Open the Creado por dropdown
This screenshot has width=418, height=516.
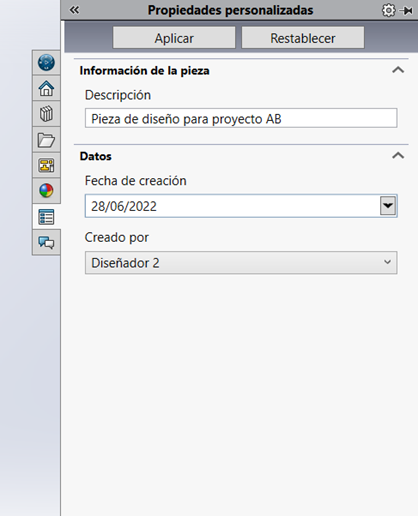[241, 263]
